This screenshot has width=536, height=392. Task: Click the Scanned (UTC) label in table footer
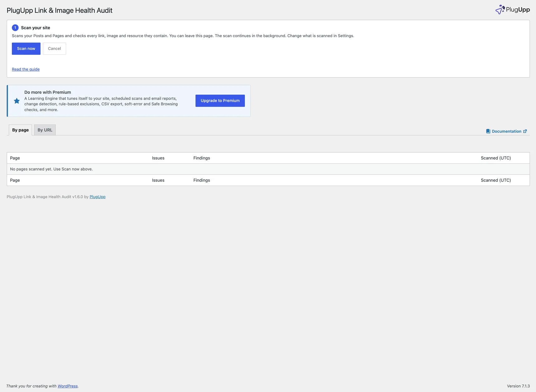(496, 180)
